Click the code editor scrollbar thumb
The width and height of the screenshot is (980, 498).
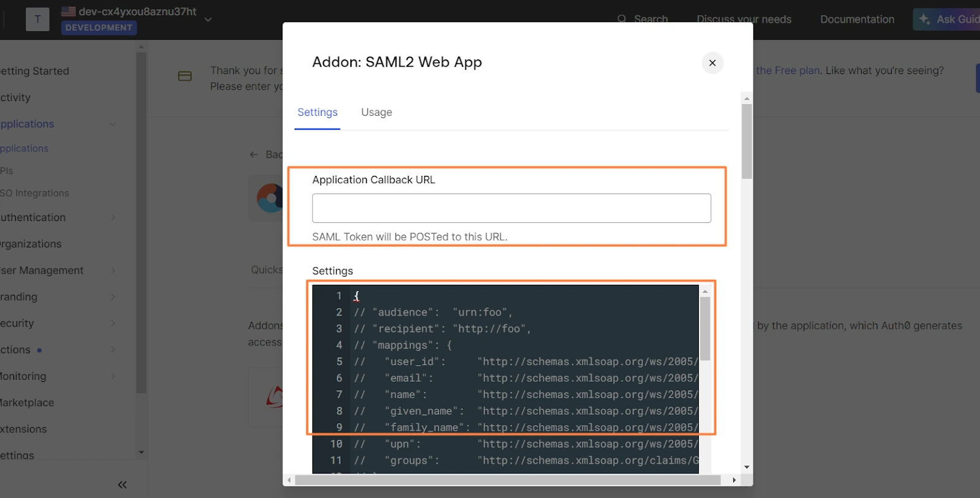coord(705,329)
